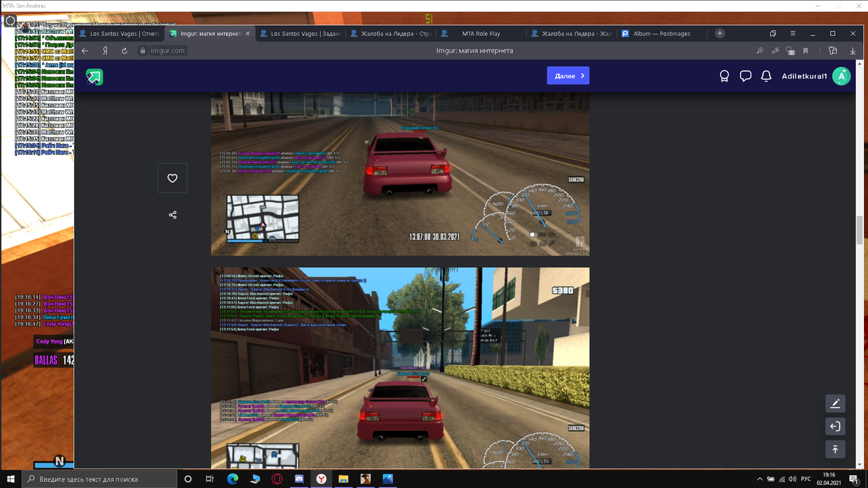Open Windows action center notifications
Viewport: 868px width, 488px height.
click(854, 479)
